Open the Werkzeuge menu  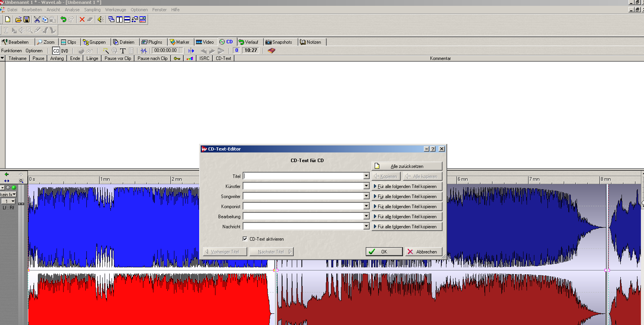click(x=115, y=10)
